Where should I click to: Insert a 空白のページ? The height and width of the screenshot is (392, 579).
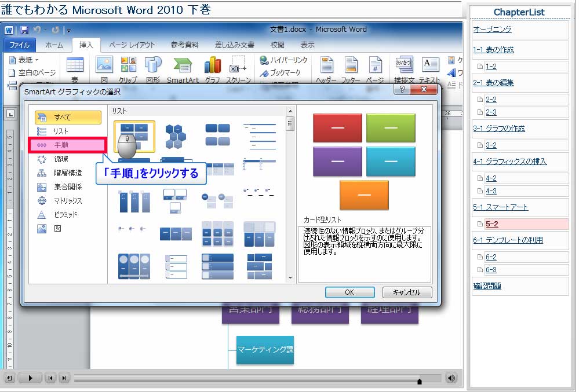(32, 72)
